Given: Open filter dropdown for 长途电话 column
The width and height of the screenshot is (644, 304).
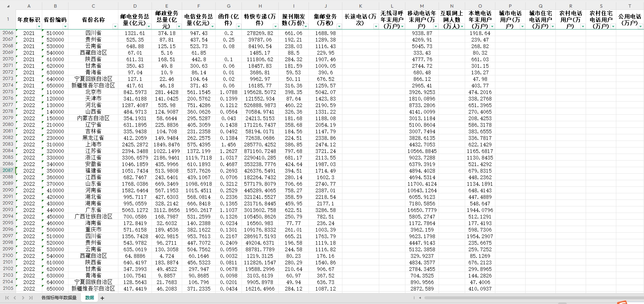Looking at the screenshot, I should coord(376,26).
